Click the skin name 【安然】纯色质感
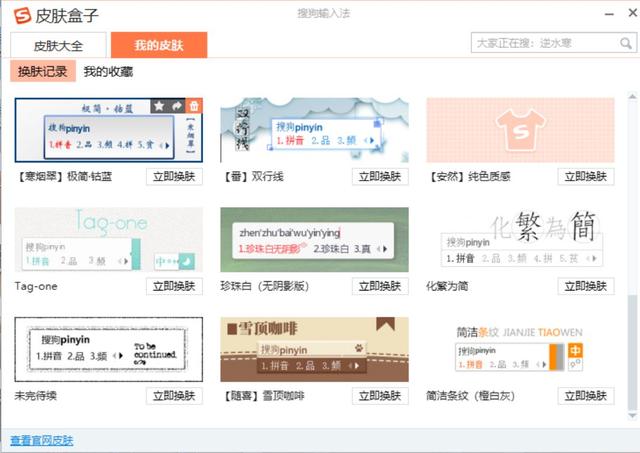Image resolution: width=640 pixels, height=453 pixels. [469, 176]
